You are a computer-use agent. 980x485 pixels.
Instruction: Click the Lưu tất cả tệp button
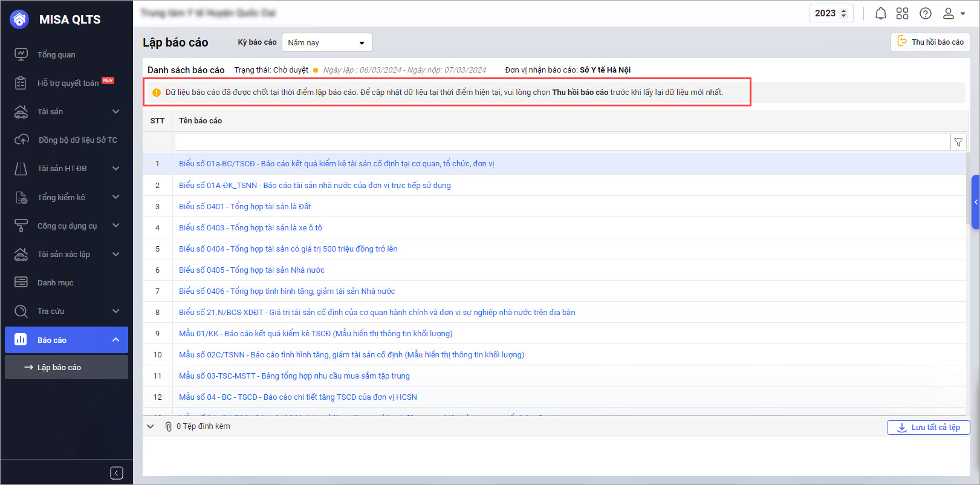(x=928, y=428)
